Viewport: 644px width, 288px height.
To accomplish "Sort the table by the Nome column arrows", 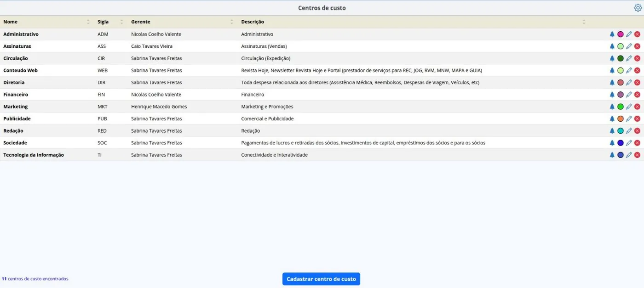I will coord(88,22).
